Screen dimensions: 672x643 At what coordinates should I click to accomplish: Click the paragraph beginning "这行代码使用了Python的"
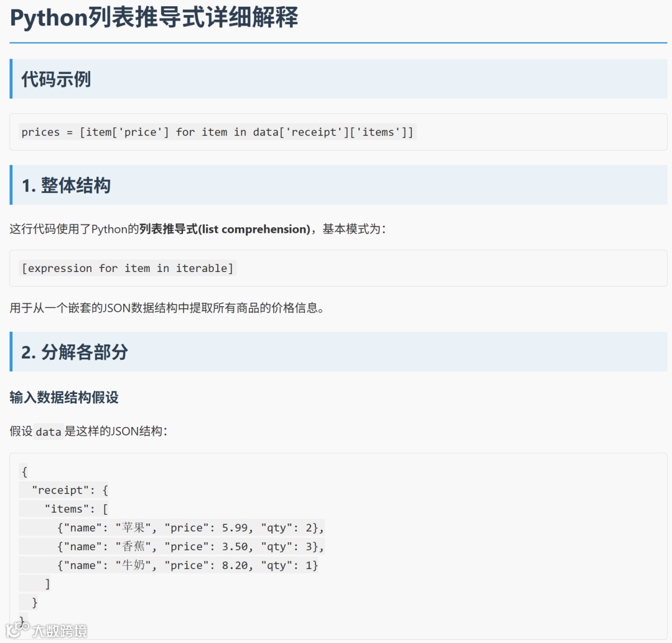click(198, 229)
